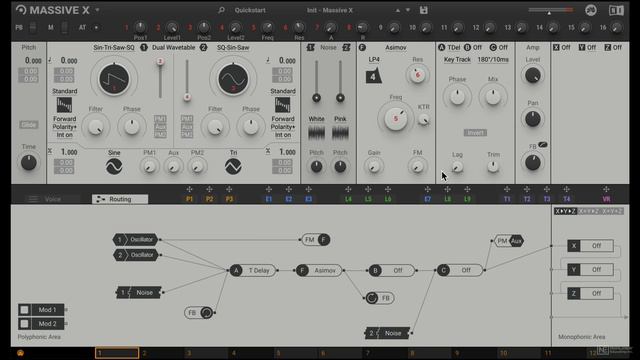Click the C Off routing node
The image size is (640, 360).
tap(460, 270)
